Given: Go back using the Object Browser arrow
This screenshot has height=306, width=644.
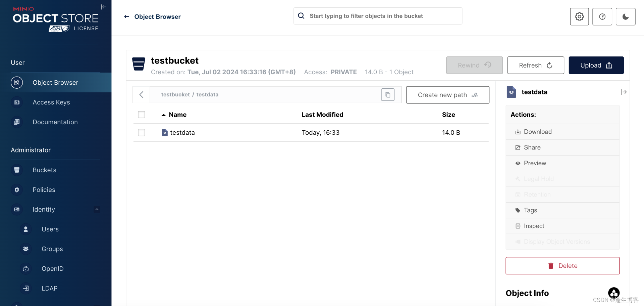Looking at the screenshot, I should (126, 16).
